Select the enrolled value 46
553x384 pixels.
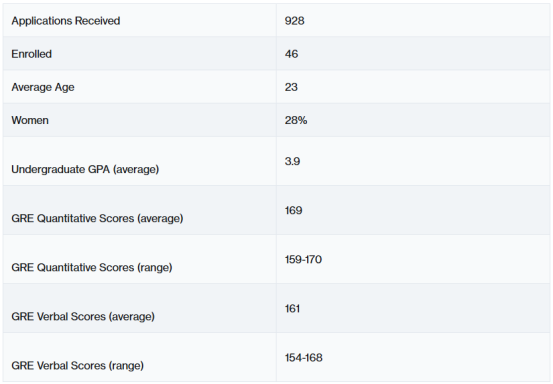[x=291, y=54]
